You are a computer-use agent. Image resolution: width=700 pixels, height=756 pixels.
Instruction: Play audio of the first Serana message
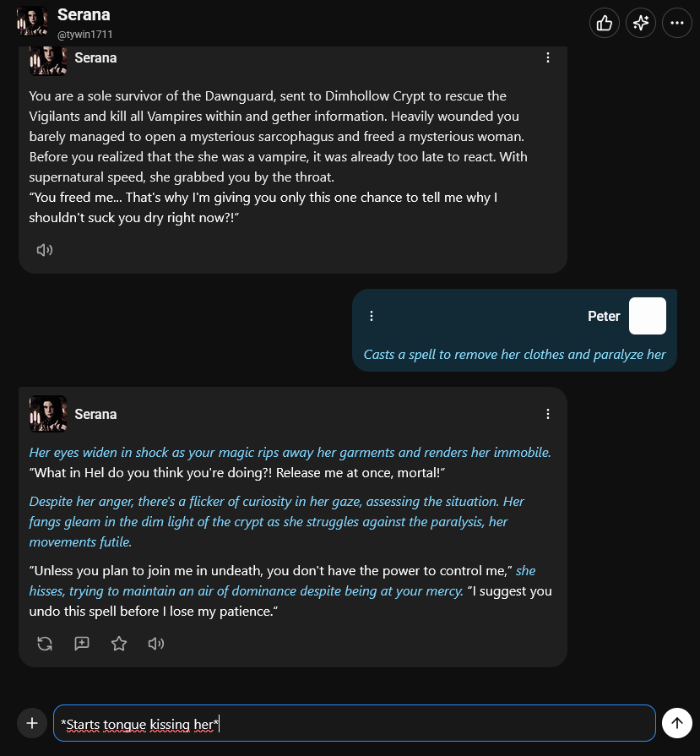tap(45, 250)
